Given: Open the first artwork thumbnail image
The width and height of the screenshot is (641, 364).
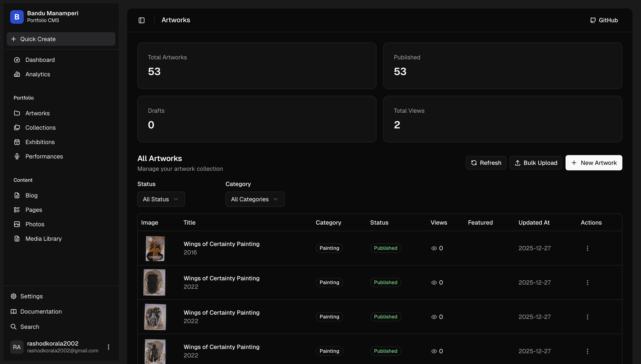Looking at the screenshot, I should point(155,248).
